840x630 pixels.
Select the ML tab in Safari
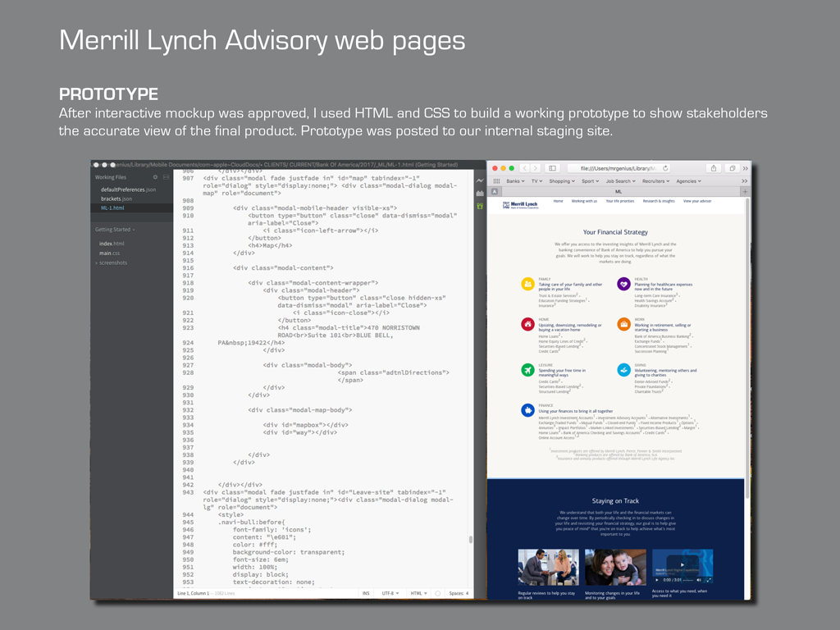pyautogui.click(x=619, y=191)
